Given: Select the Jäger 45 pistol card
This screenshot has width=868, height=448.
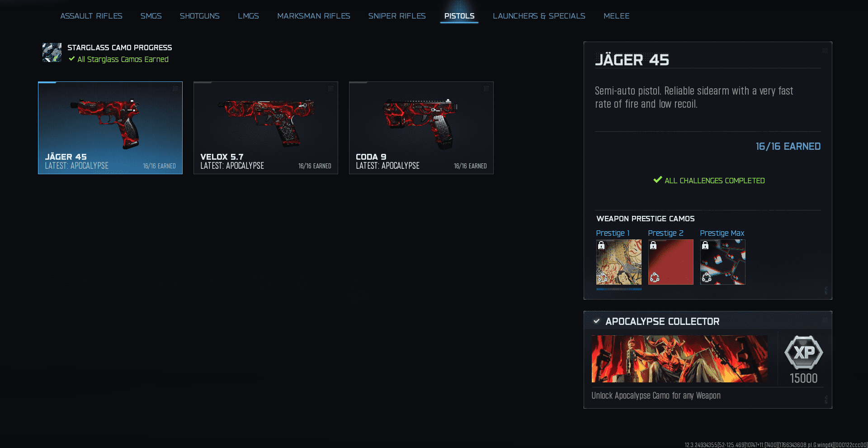Looking at the screenshot, I should coord(110,128).
